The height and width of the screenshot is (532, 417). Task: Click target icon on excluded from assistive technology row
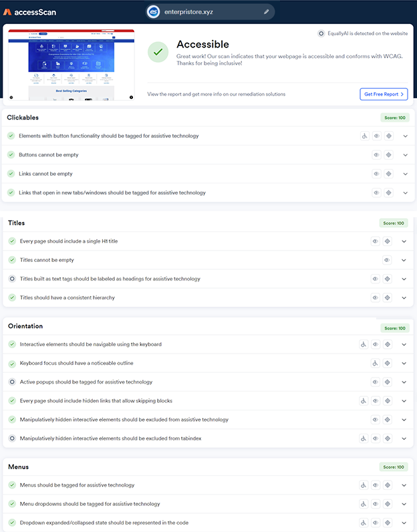pyautogui.click(x=388, y=420)
